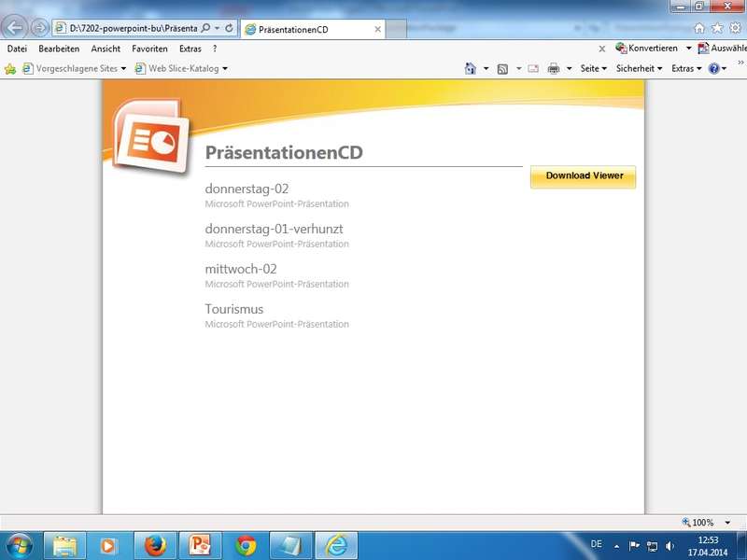Open Windows Explorer from the taskbar
This screenshot has height=560, width=747.
pos(64,546)
